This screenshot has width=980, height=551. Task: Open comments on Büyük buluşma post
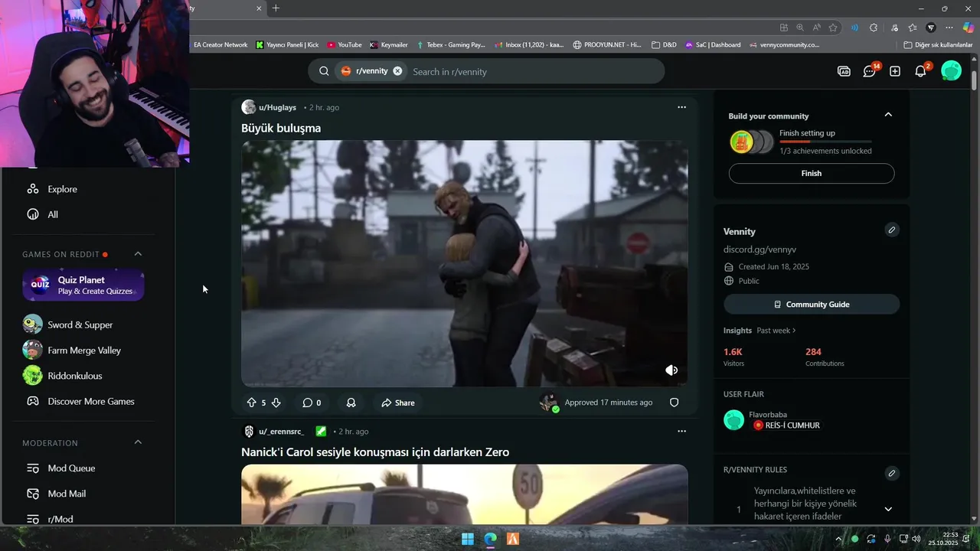coord(312,403)
